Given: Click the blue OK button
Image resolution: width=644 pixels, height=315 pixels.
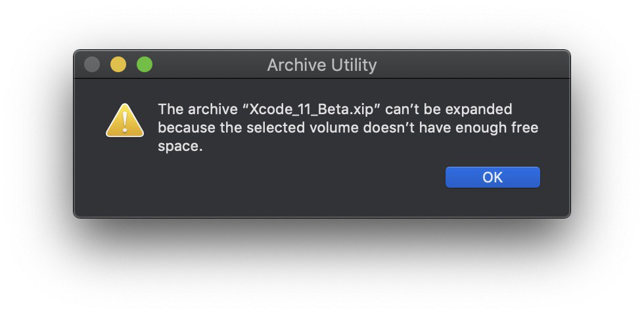Looking at the screenshot, I should click(x=492, y=177).
